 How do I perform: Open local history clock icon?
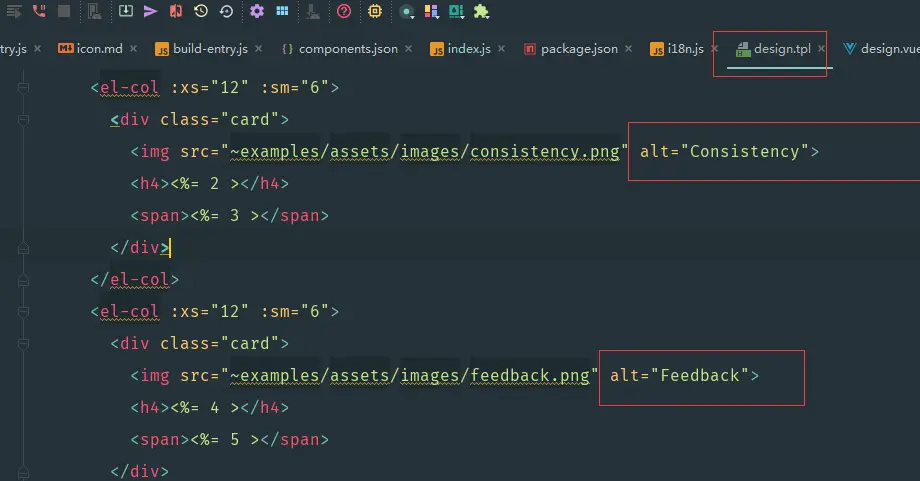click(x=201, y=11)
